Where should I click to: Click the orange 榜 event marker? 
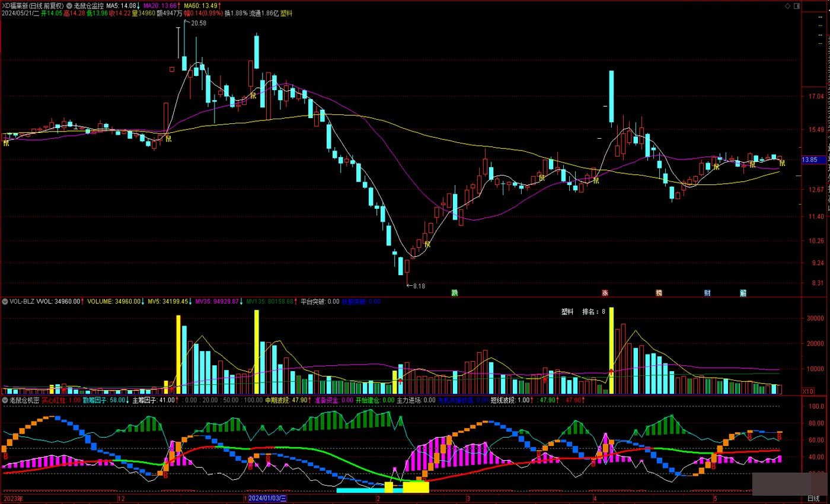click(659, 293)
